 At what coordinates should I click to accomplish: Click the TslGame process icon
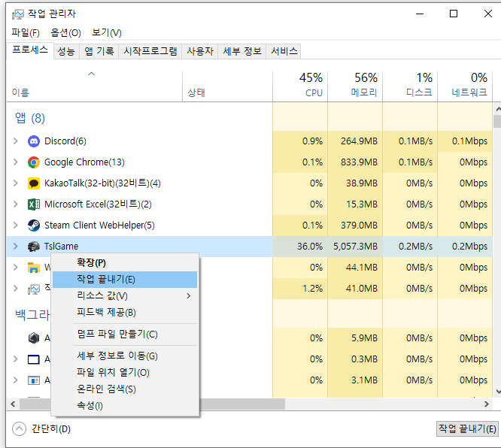[34, 247]
